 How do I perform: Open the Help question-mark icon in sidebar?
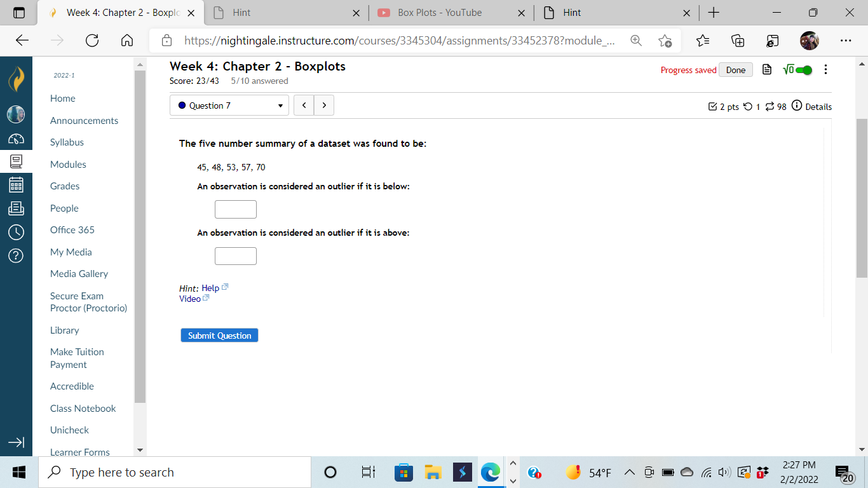16,255
